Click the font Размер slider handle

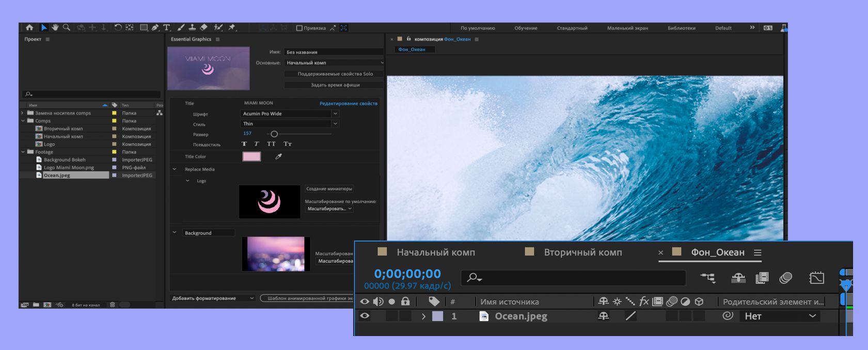coord(274,134)
